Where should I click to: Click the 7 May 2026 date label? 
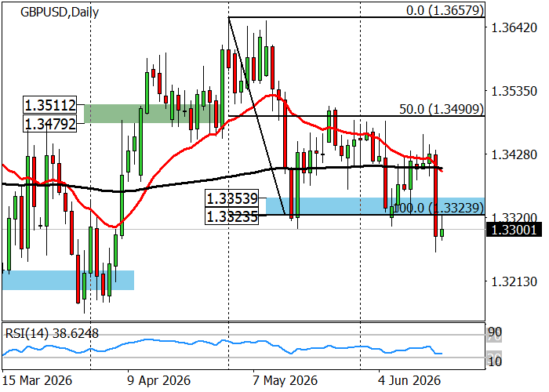coord(285,380)
